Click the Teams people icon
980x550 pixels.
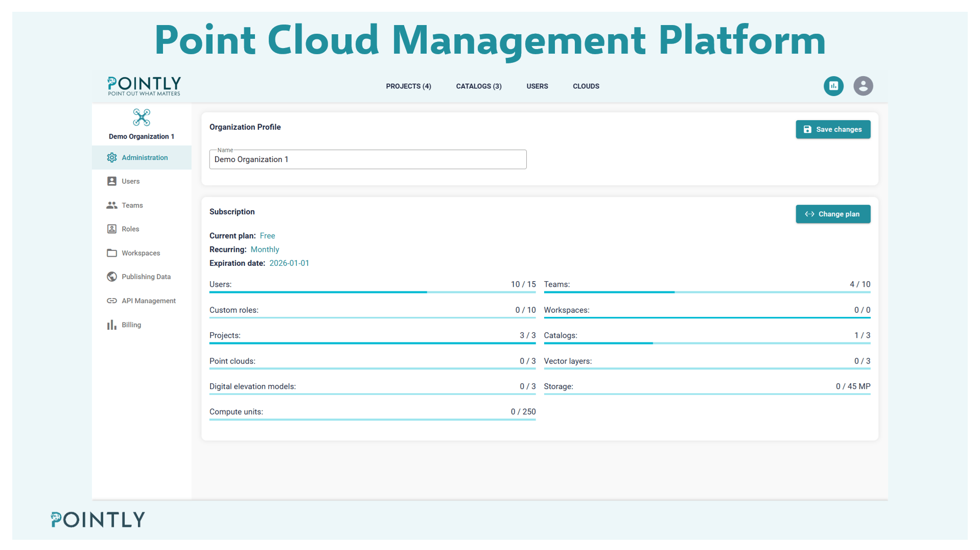(112, 205)
